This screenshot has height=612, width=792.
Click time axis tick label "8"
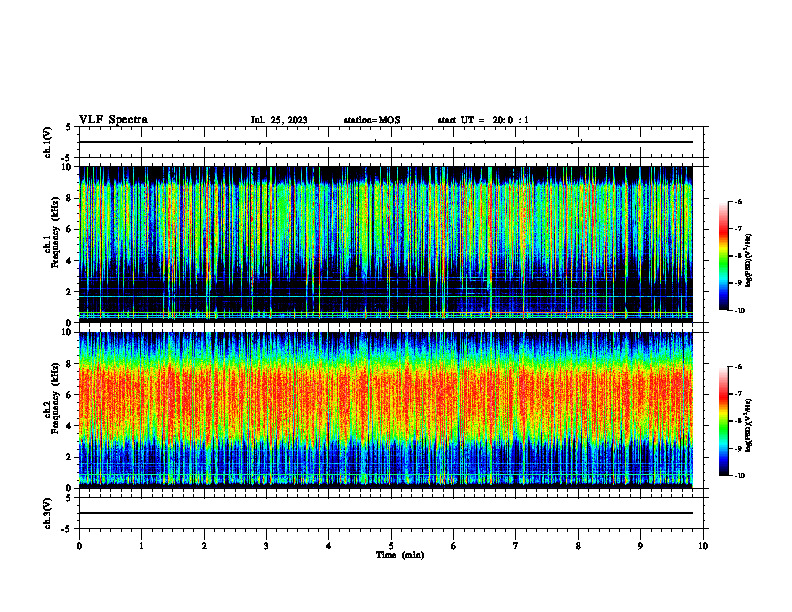coord(578,546)
